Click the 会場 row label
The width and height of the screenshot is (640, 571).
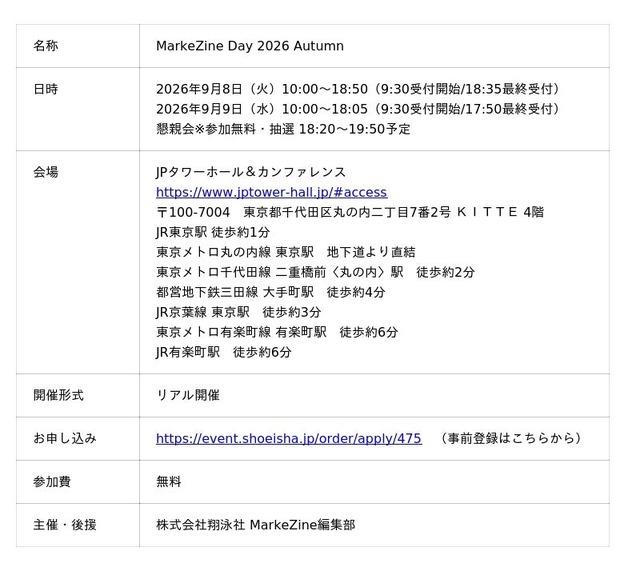pyautogui.click(x=46, y=172)
